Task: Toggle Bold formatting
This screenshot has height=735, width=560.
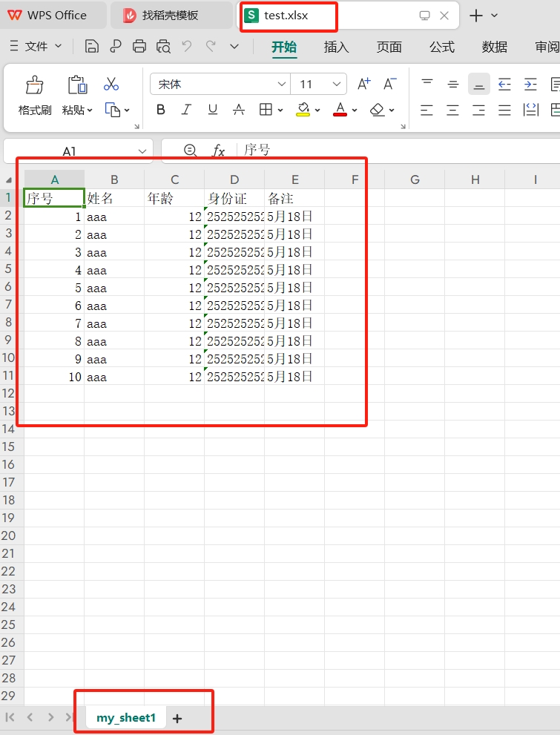Action: point(161,110)
